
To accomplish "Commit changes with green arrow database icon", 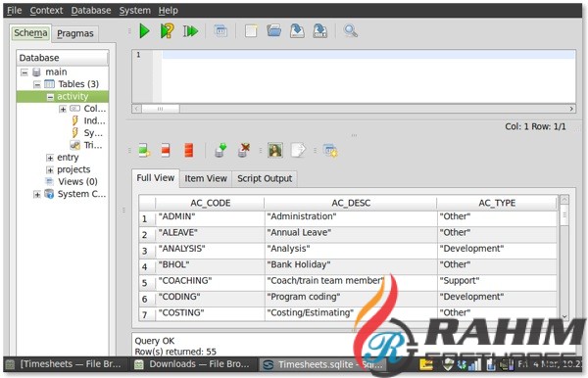I will click(x=220, y=150).
